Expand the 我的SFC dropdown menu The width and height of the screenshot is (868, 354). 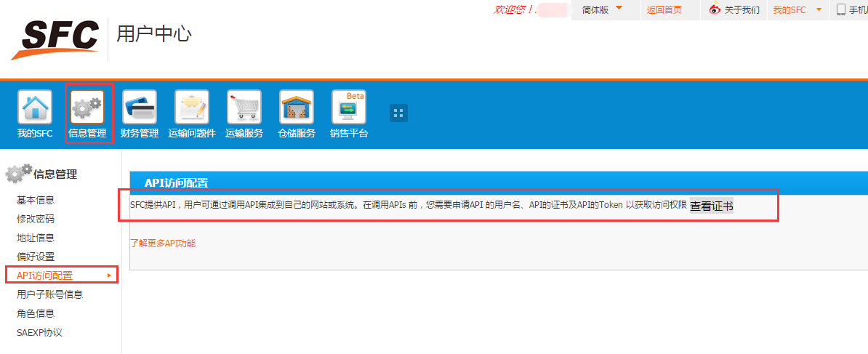tap(819, 9)
